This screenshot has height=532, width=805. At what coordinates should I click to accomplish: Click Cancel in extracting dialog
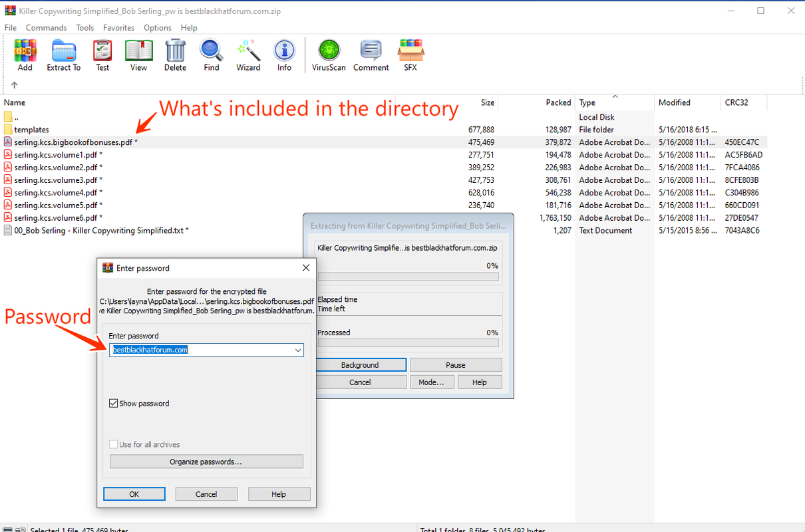pos(360,382)
